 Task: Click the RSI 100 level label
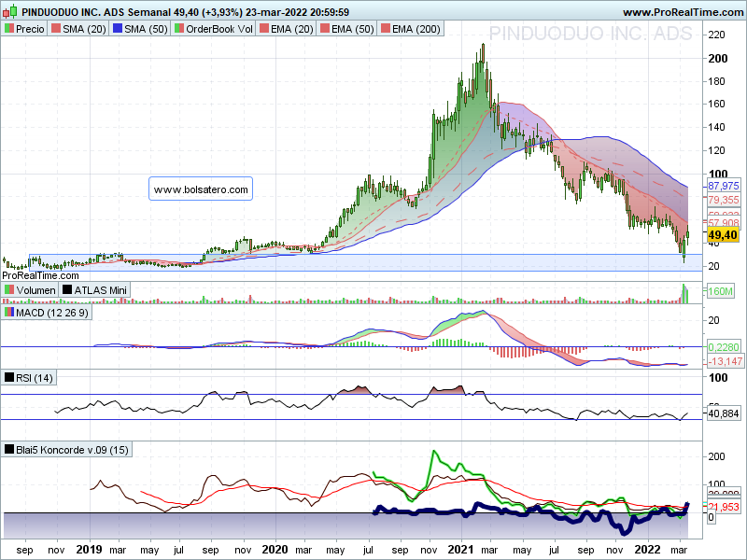(718, 378)
